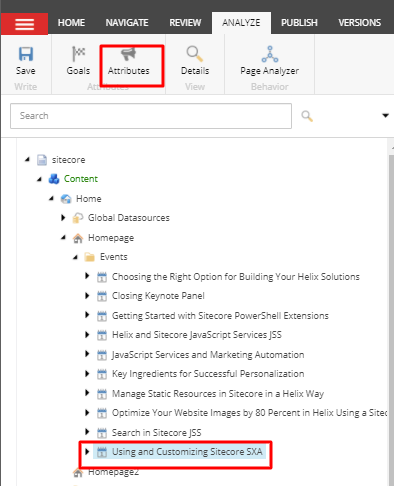Select Choosing the Right Option for Building item
The height and width of the screenshot is (486, 394).
[x=236, y=277]
